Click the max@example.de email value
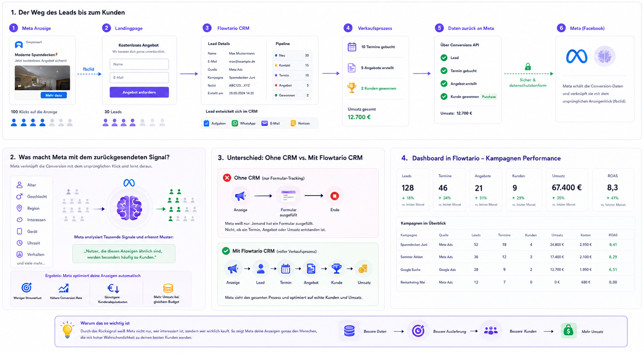The width and height of the screenshot is (644, 353). 242,62
